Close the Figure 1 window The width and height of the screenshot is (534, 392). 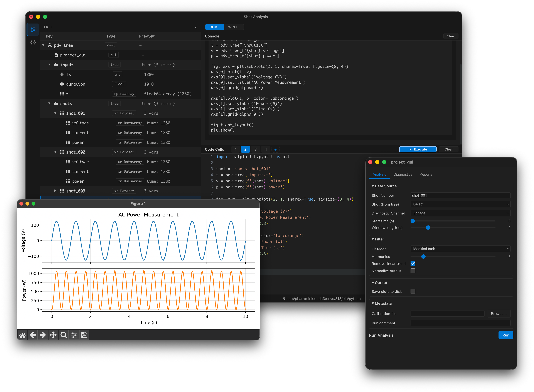click(21, 204)
